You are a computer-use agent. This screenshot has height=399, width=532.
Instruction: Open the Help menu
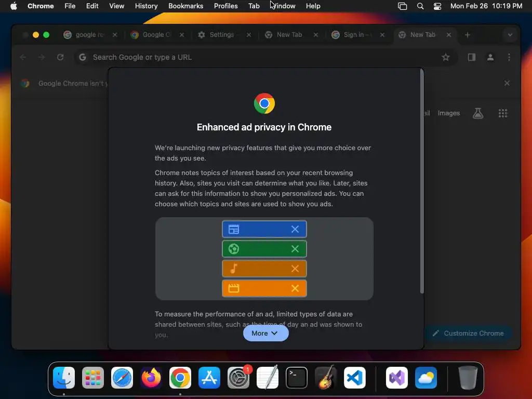[313, 6]
